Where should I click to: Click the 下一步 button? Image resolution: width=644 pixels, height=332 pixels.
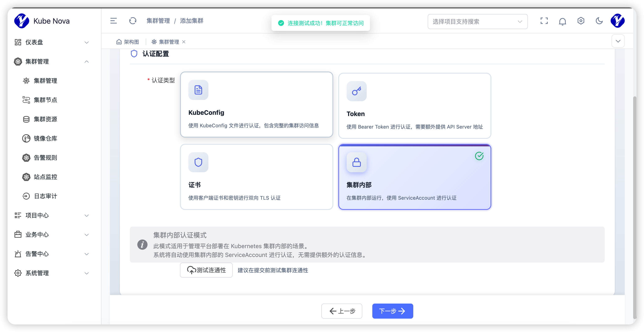pos(392,311)
